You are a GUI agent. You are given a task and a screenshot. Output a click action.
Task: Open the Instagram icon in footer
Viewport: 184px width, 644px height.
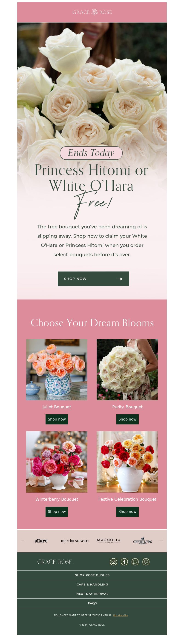point(113,562)
